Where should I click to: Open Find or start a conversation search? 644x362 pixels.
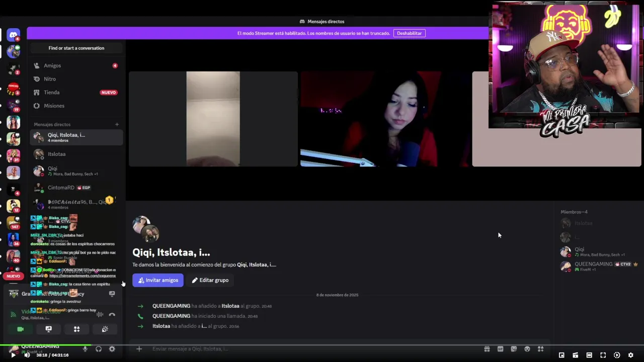tap(76, 48)
